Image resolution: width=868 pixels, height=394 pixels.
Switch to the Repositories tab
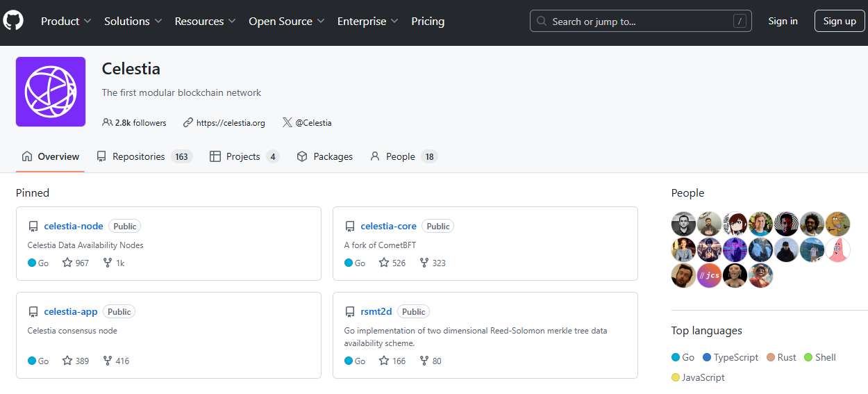[144, 156]
